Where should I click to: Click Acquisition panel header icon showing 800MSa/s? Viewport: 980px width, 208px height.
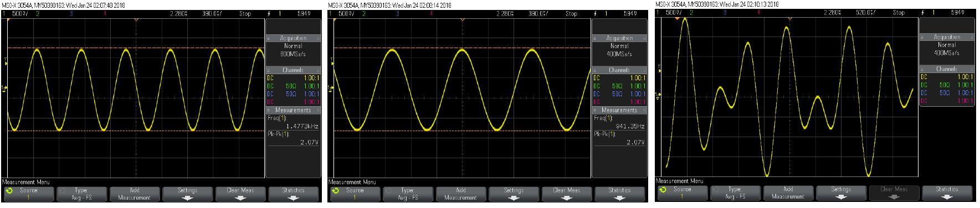269,38
